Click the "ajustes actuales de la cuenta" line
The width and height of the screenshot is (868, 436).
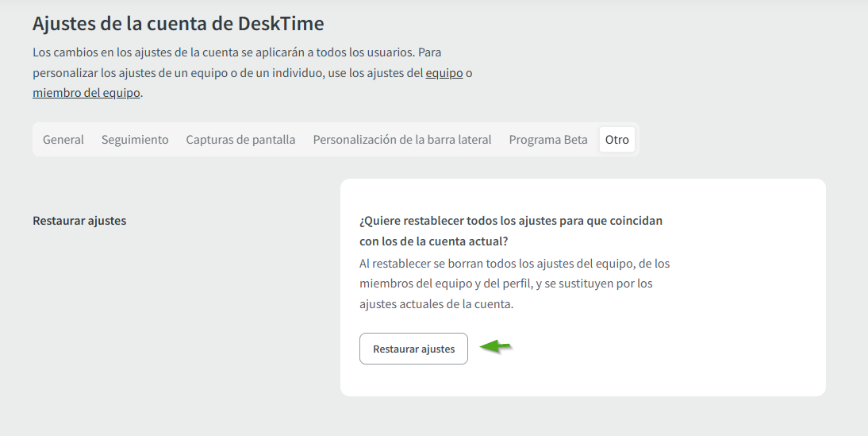tap(436, 304)
